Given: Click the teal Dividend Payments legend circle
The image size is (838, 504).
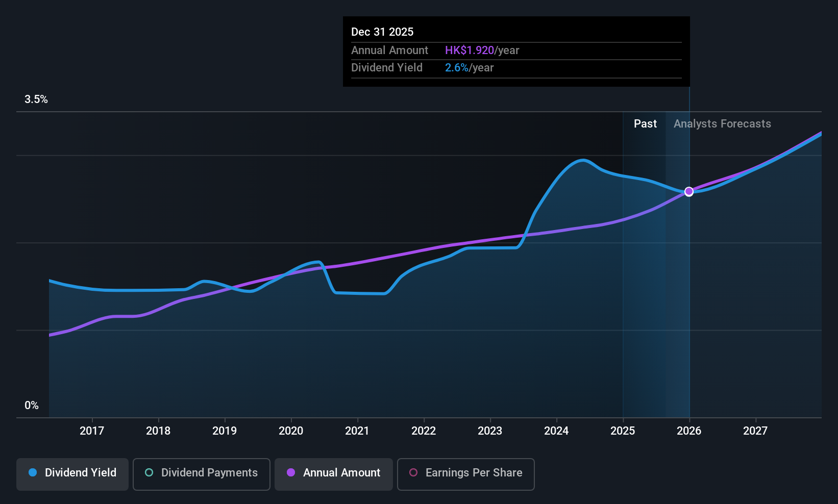Looking at the screenshot, I should [149, 472].
